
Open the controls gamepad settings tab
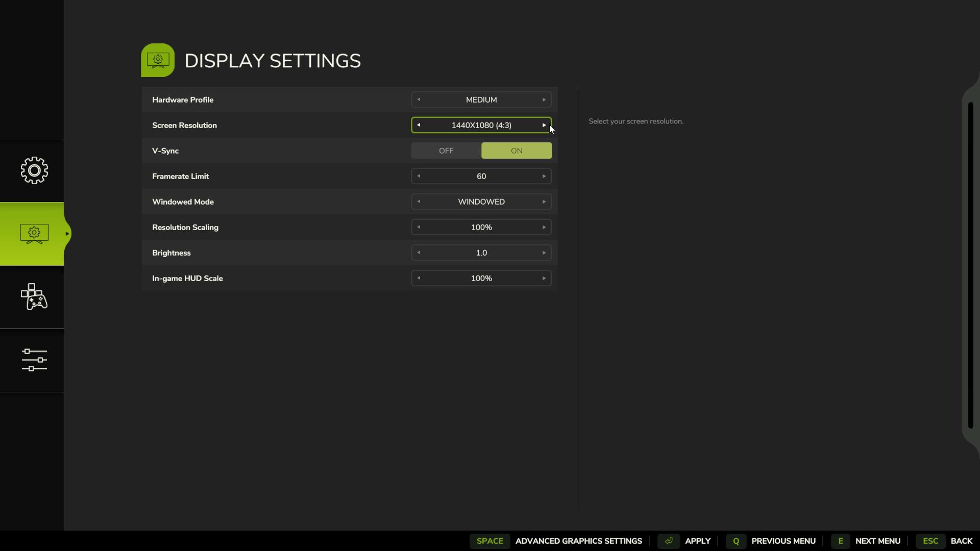coord(34,297)
